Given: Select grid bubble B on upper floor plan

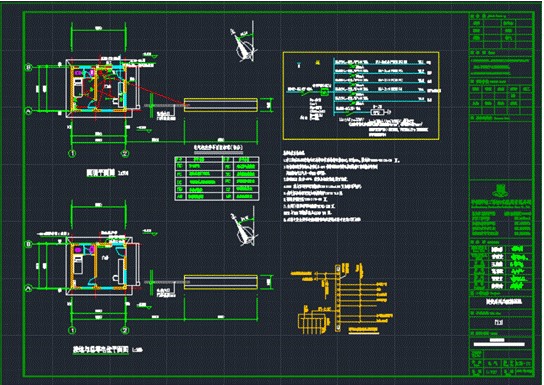Looking at the screenshot, I should [x=29, y=67].
